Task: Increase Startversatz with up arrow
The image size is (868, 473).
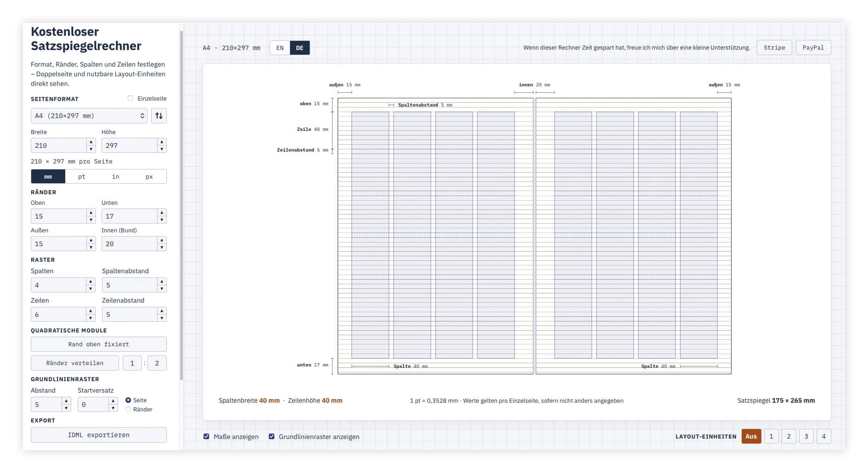Action: pos(113,401)
